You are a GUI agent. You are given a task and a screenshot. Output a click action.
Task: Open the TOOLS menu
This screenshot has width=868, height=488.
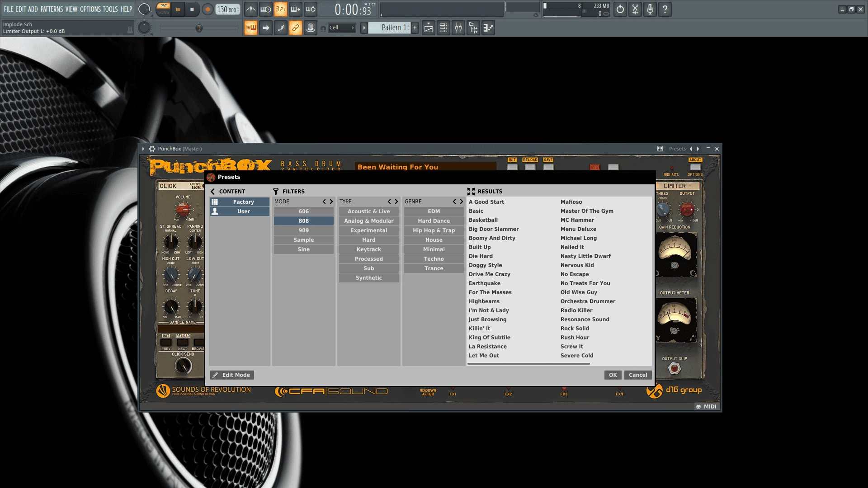110,9
